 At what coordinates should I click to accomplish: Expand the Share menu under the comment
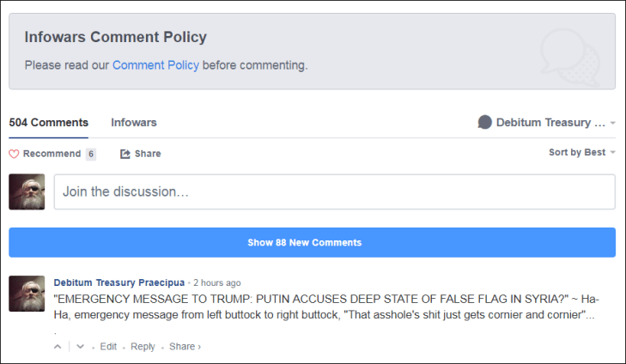pos(185,347)
